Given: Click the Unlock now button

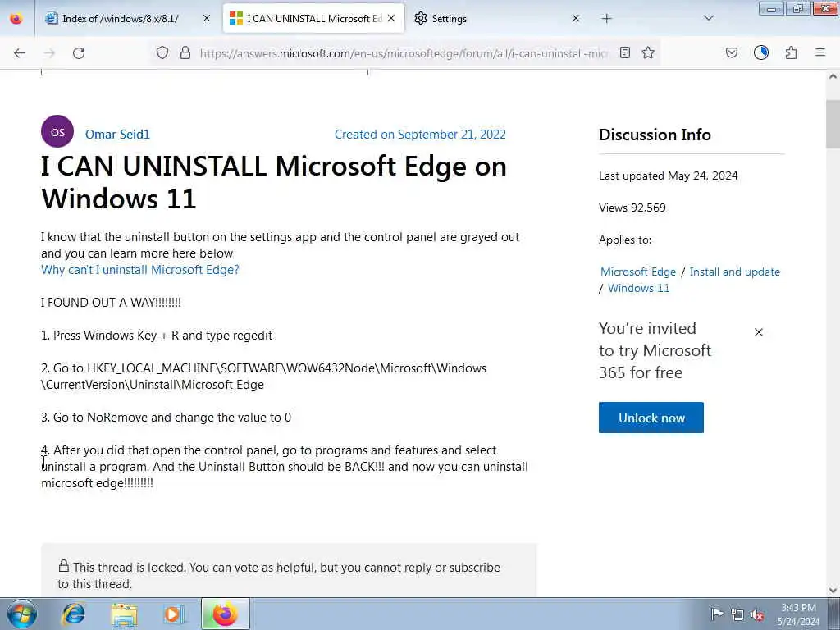Looking at the screenshot, I should click(651, 418).
